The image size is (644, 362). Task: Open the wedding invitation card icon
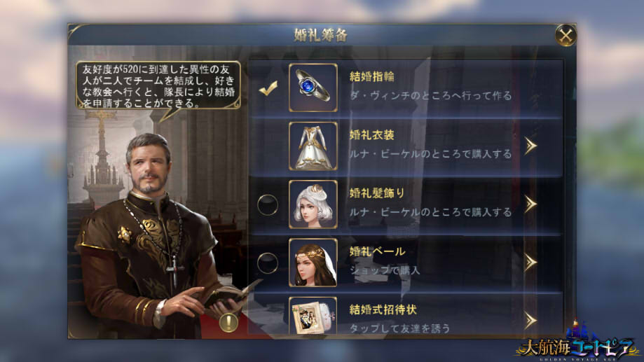coord(313,315)
